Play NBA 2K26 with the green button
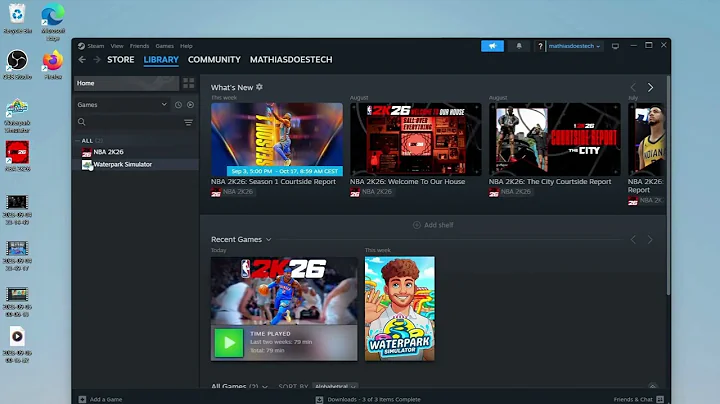Image resolution: width=720 pixels, height=404 pixels. coord(229,342)
